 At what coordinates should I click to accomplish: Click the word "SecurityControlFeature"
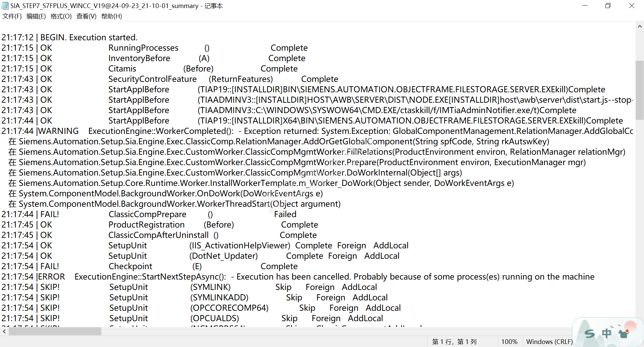(x=152, y=79)
